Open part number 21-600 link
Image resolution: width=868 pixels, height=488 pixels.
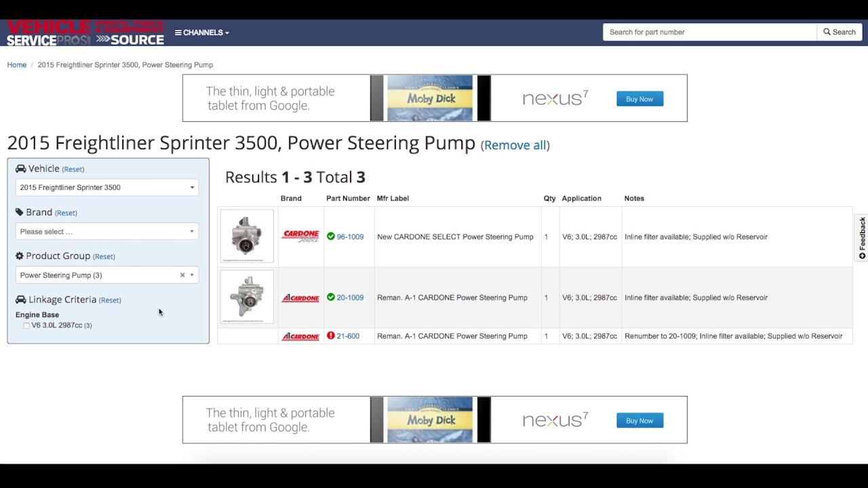point(348,336)
